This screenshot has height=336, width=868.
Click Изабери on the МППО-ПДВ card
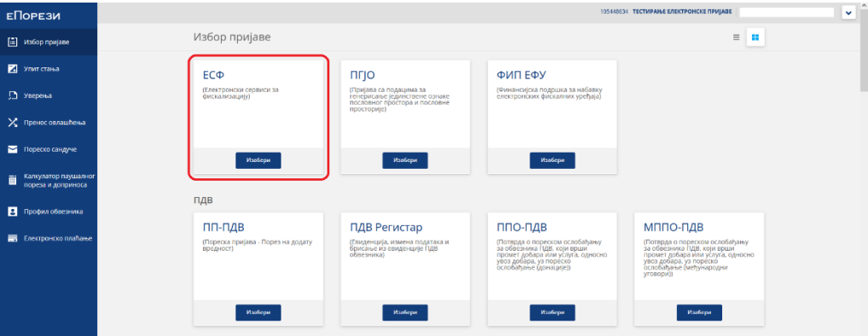(699, 312)
